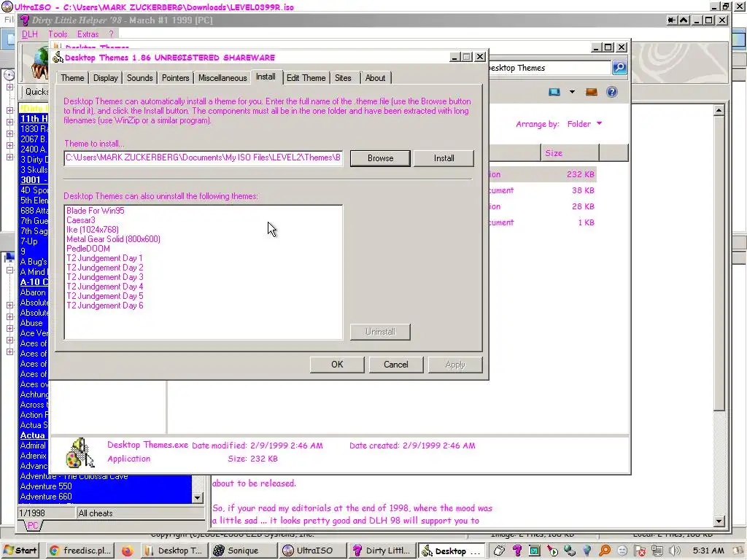This screenshot has width=747, height=560.
Task: Click the Size column header
Action: coord(569,153)
